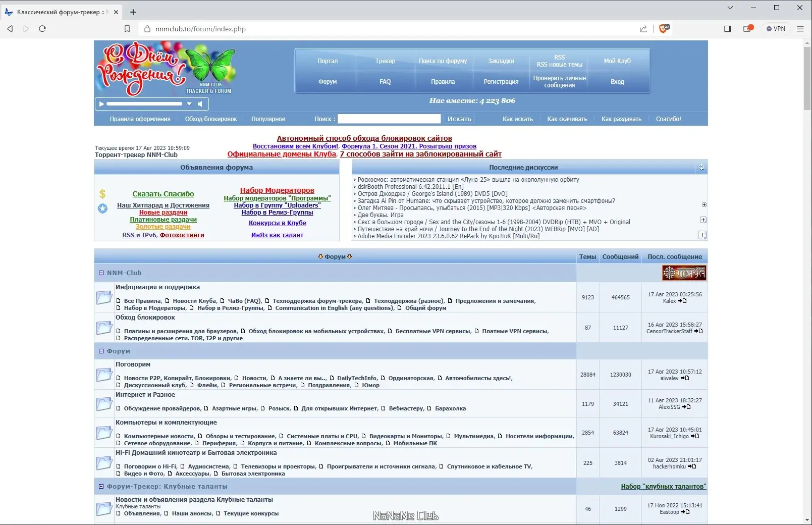Image resolution: width=812 pixels, height=525 pixels.
Task: Open Правила оформления in the blue bar
Action: pyautogui.click(x=140, y=119)
